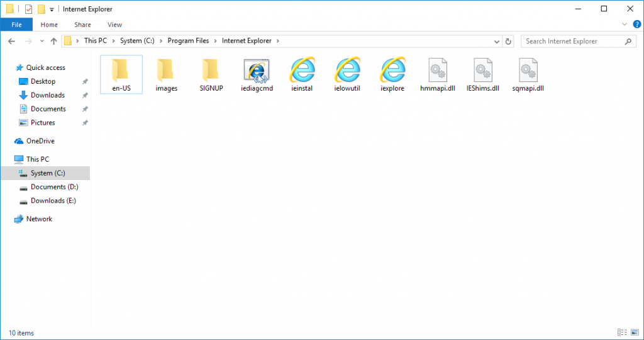Image resolution: width=644 pixels, height=340 pixels.
Task: Expand chevron after Program Files breadcrumb
Action: click(216, 41)
